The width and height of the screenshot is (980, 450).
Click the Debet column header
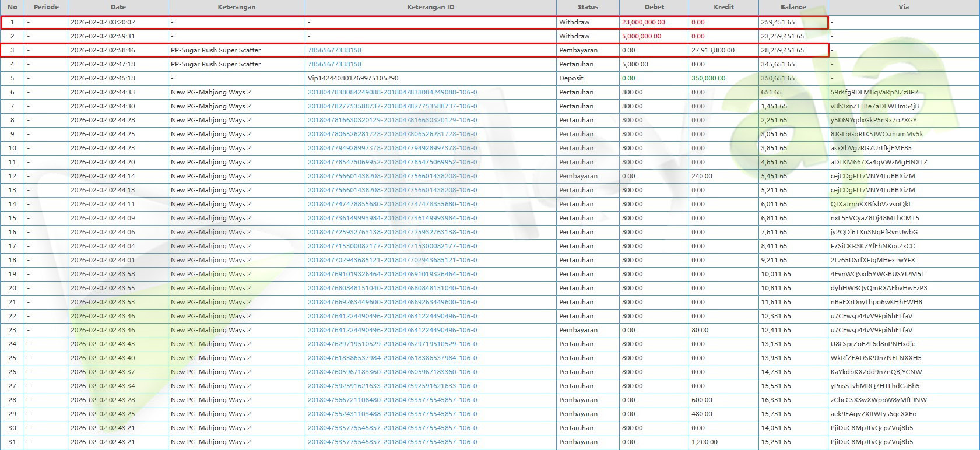point(654,7)
